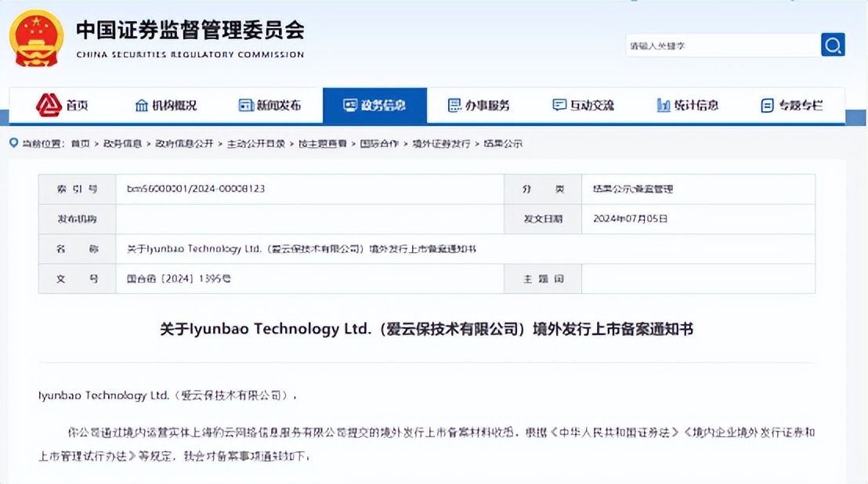The image size is (868, 484).
Task: Click the location pin icon before 当前位置
Action: [x=14, y=143]
